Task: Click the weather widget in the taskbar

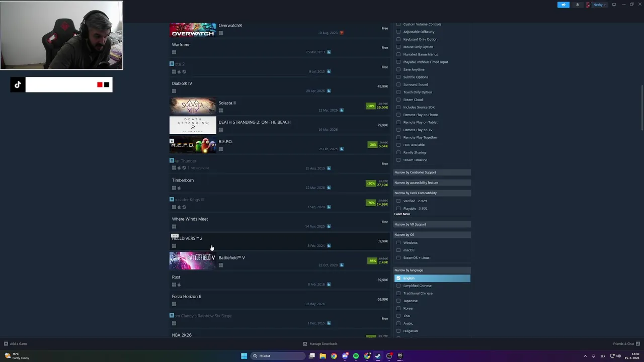Action: 17,356
